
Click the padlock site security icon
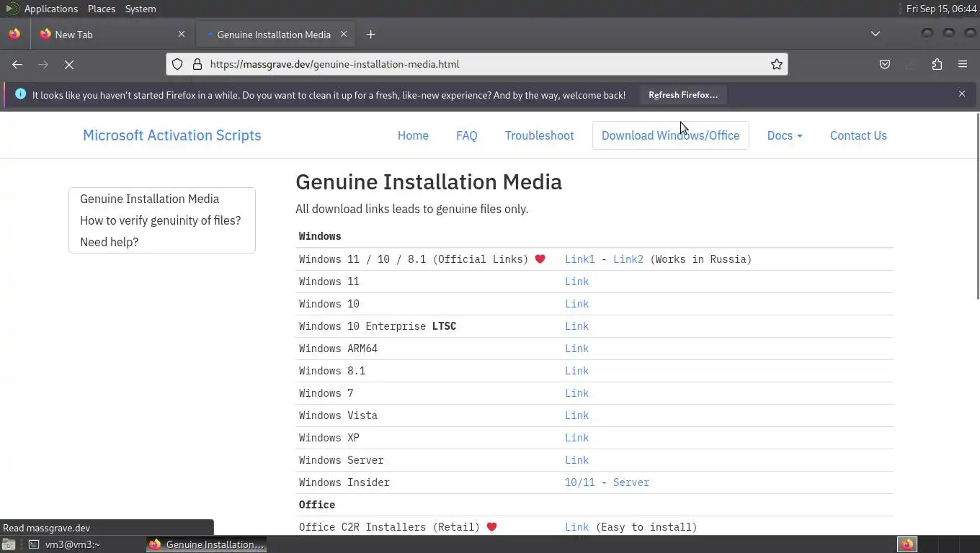pos(197,64)
